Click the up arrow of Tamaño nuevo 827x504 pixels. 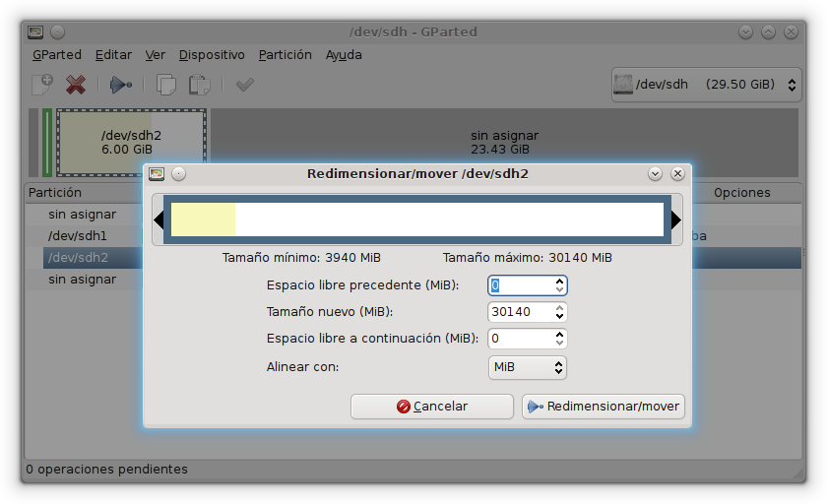tap(559, 307)
